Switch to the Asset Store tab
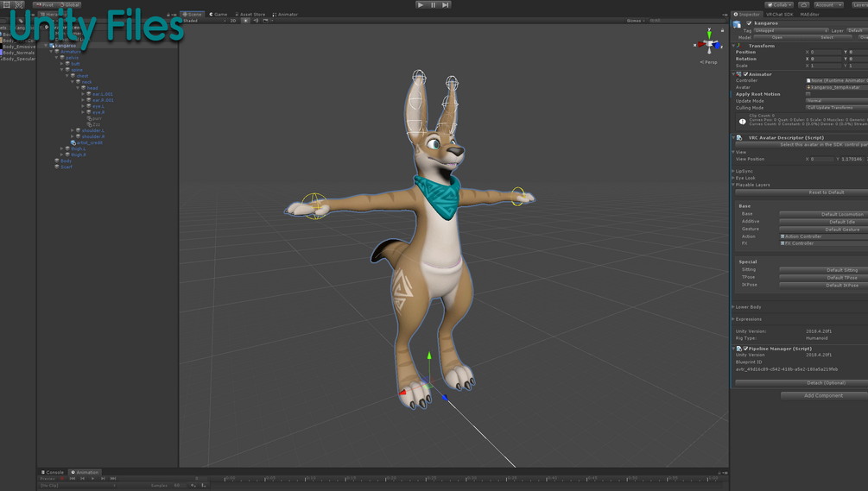Image resolution: width=868 pixels, height=491 pixels. point(250,15)
